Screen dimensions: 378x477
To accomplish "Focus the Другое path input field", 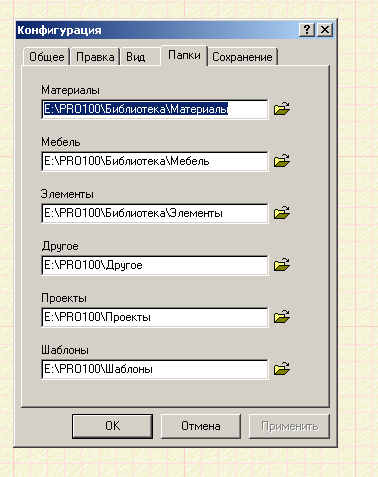I will point(155,265).
